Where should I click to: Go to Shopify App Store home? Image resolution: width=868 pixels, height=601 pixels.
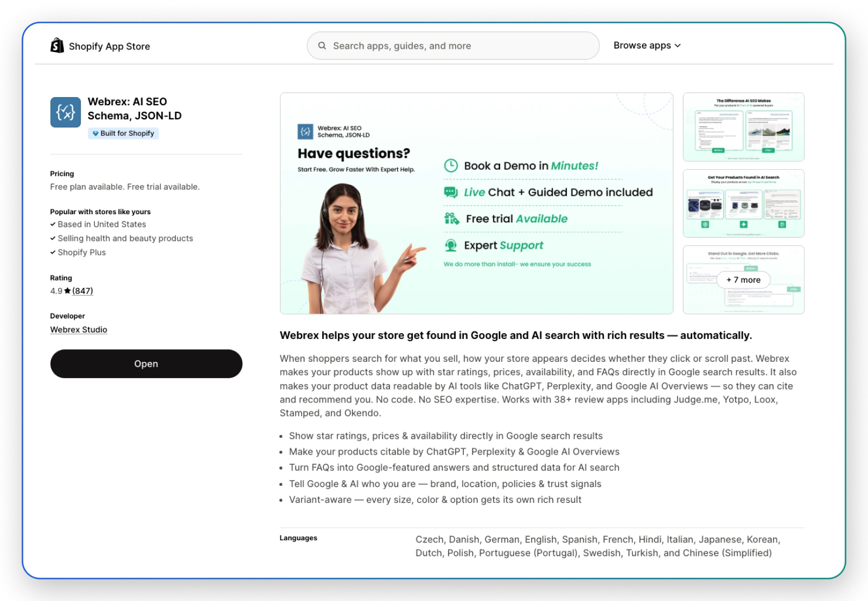click(x=100, y=46)
